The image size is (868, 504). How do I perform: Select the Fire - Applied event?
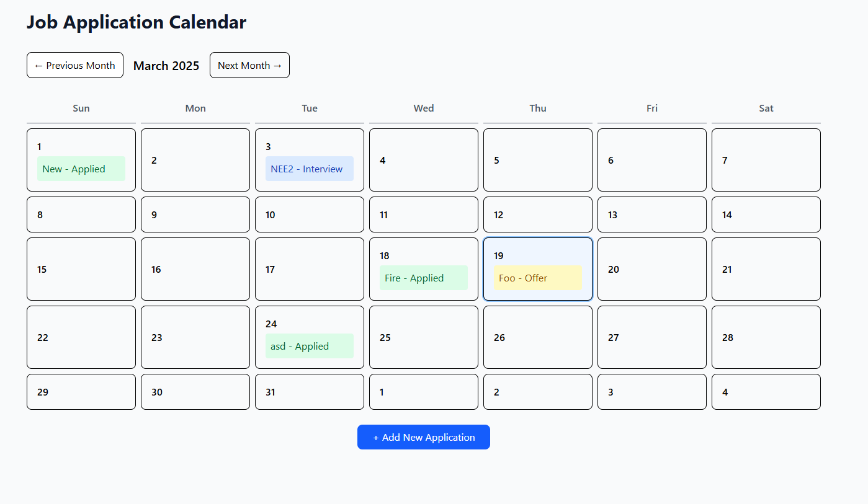pos(423,278)
